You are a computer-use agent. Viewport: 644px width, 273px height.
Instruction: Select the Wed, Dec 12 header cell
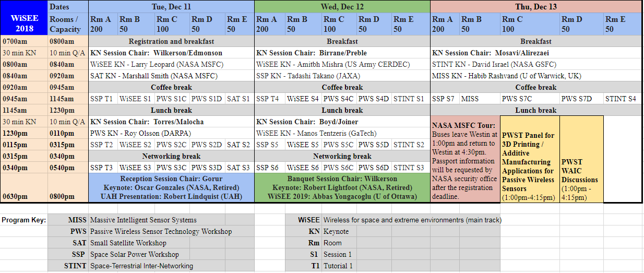click(x=342, y=6)
